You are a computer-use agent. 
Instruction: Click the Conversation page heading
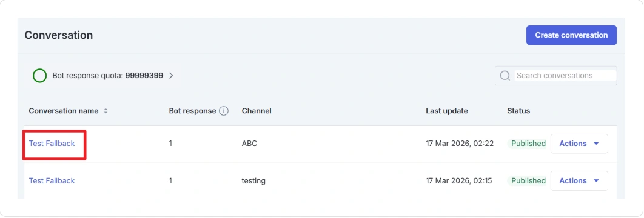pyautogui.click(x=59, y=35)
